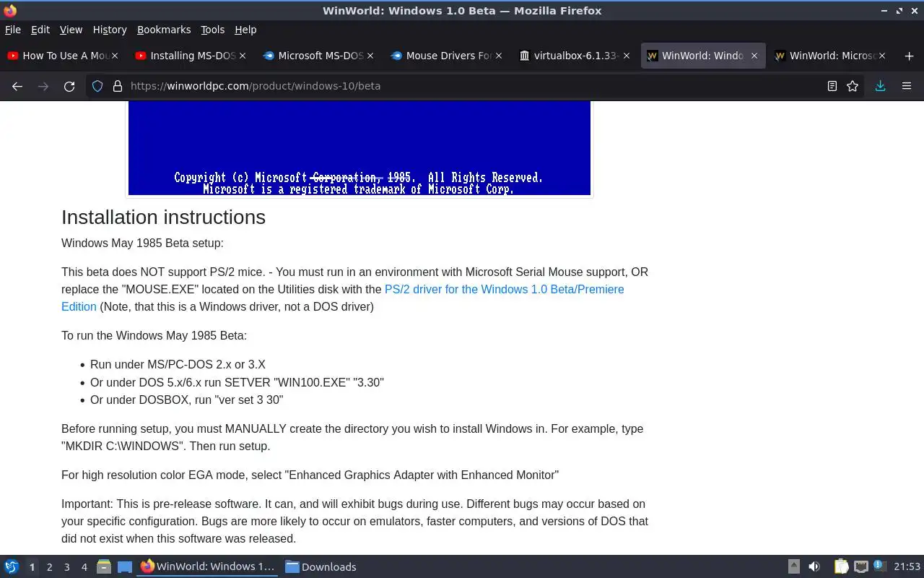This screenshot has width=924, height=578.
Task: Switch to 'How To Use A Mou' tab
Action: pos(63,56)
